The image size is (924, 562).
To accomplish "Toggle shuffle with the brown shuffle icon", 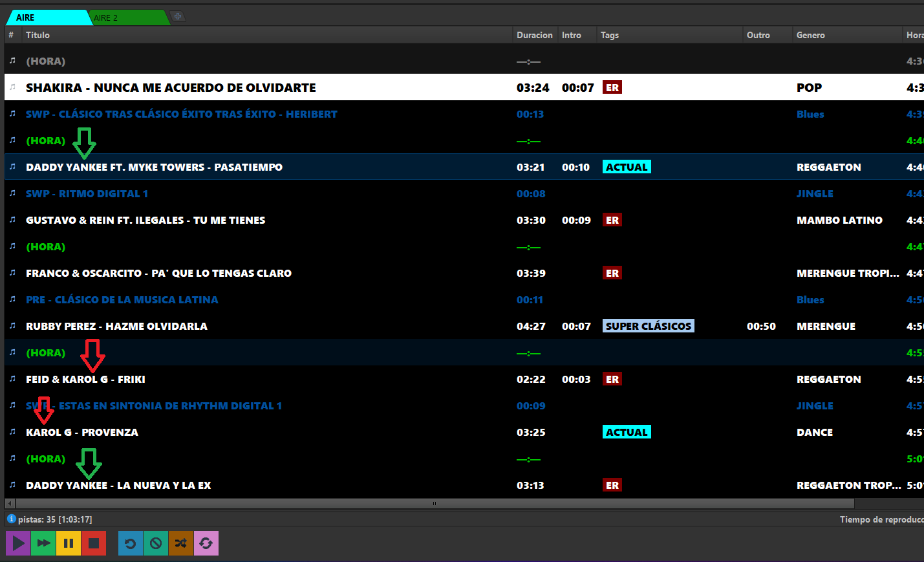I will [x=181, y=543].
